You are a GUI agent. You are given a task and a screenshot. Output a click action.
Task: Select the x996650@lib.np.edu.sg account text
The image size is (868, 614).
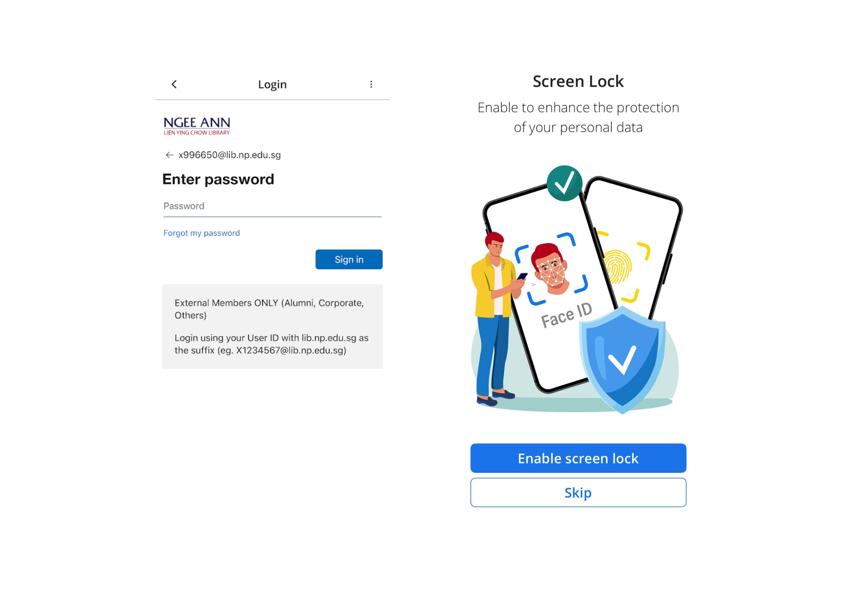pos(229,155)
